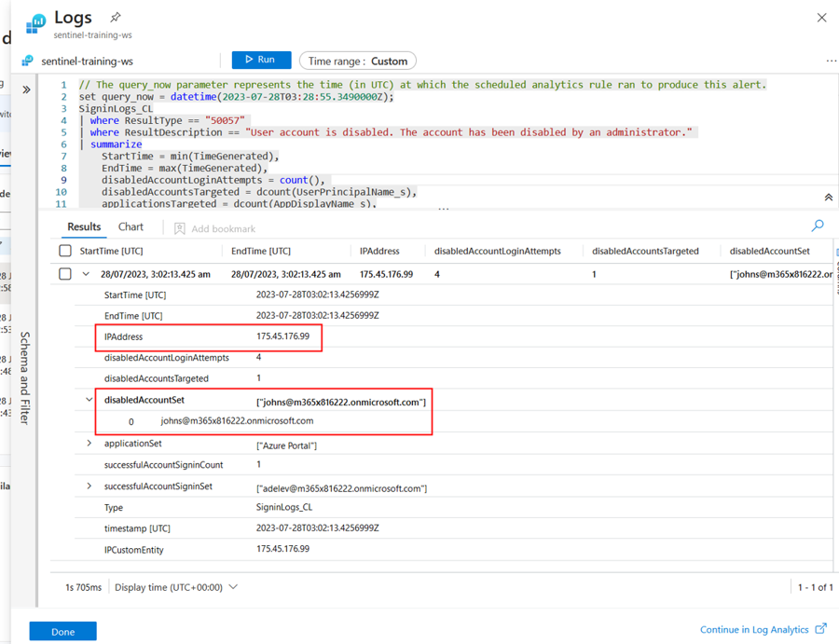Pin the Logs blade
The height and width of the screenshot is (644, 839).
(x=116, y=18)
